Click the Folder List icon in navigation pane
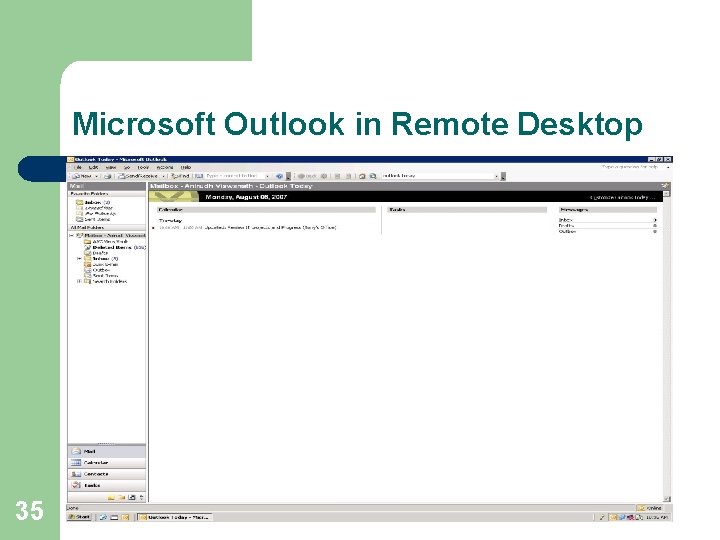720x540 pixels. click(121, 497)
